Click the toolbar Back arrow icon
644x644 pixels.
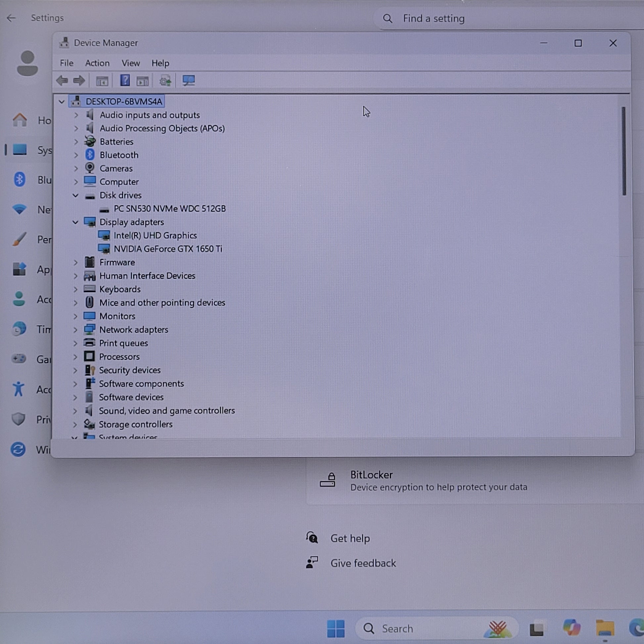62,80
